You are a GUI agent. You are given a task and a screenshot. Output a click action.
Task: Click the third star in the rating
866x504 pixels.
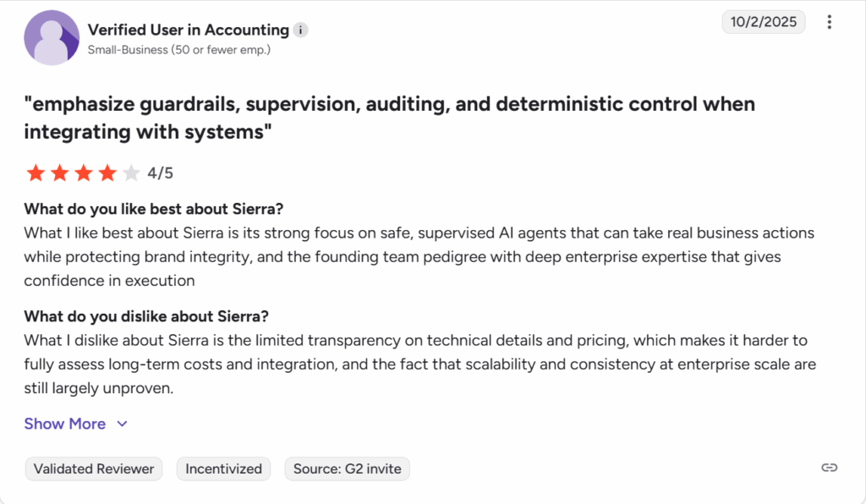84,173
